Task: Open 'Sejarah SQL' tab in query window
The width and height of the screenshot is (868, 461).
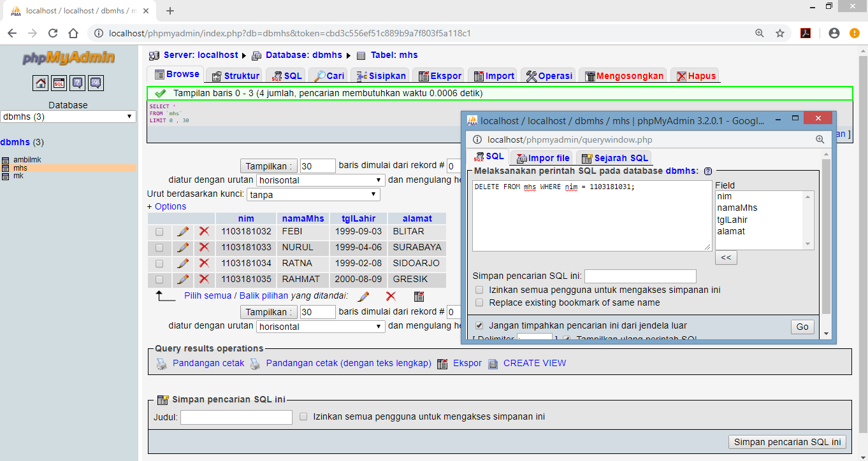Action: (x=615, y=158)
